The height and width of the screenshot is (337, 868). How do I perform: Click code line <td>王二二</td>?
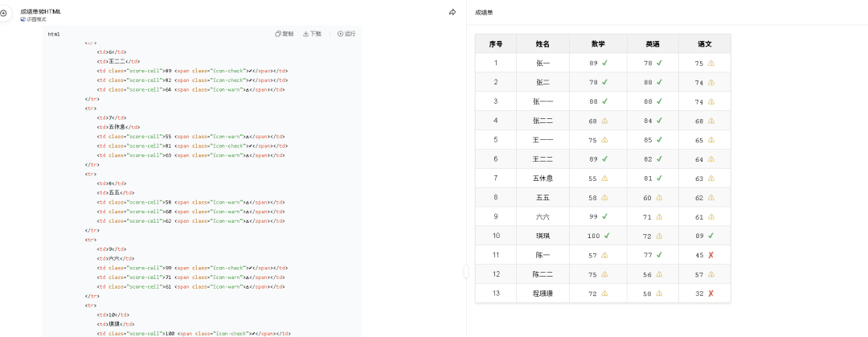(118, 61)
